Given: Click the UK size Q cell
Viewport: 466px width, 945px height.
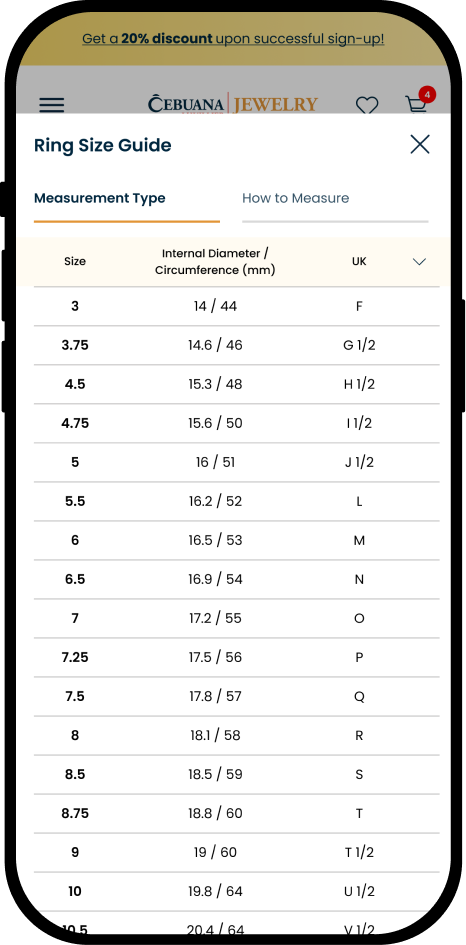Looking at the screenshot, I should (x=359, y=697).
